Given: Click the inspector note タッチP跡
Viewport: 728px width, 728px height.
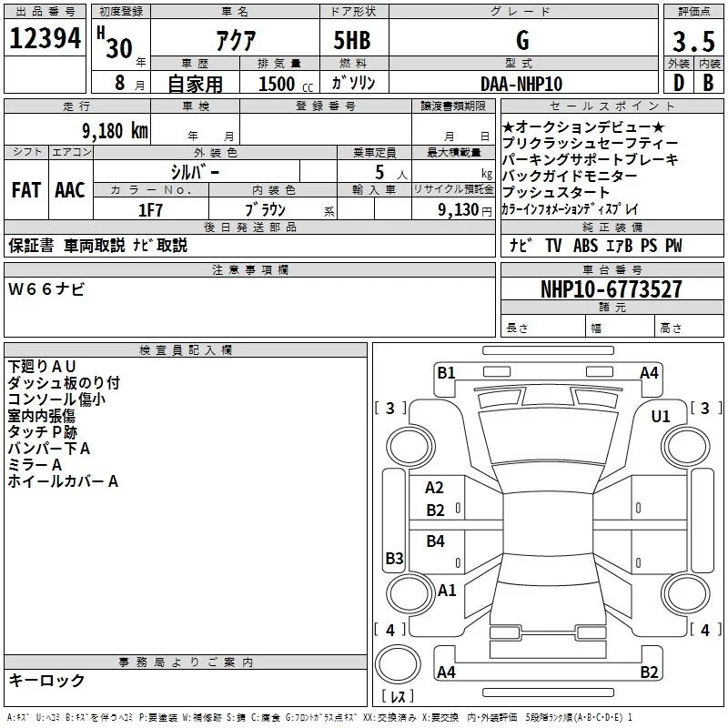Looking at the screenshot, I should pyautogui.click(x=42, y=431).
